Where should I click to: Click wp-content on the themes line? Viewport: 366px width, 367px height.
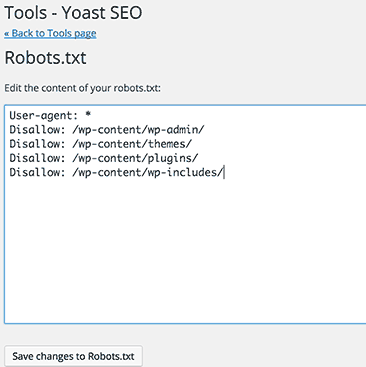110,144
